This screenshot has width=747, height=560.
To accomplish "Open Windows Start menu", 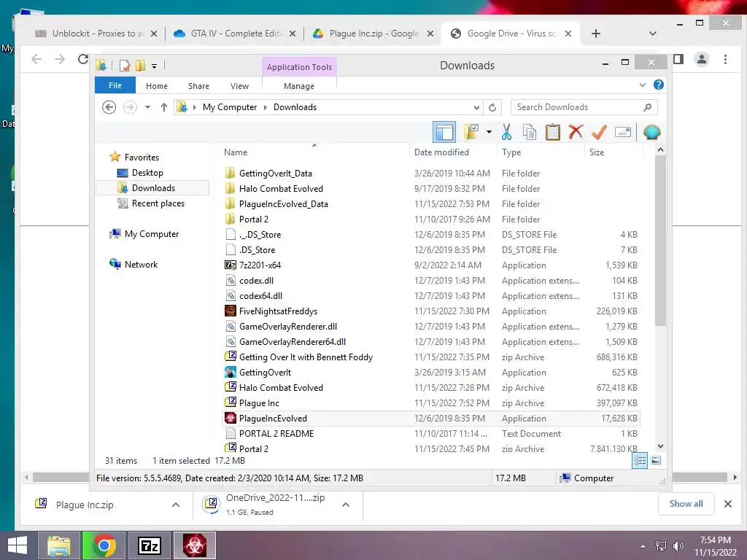I will pyautogui.click(x=18, y=545).
